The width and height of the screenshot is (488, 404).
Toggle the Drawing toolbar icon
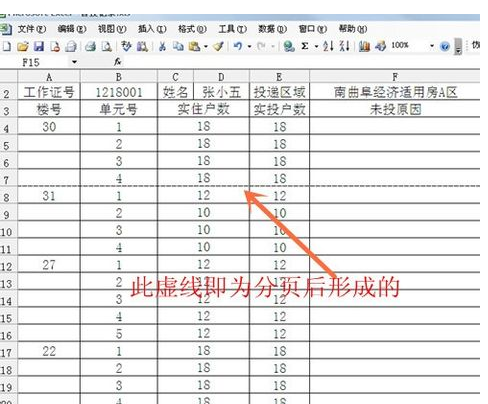[x=380, y=46]
